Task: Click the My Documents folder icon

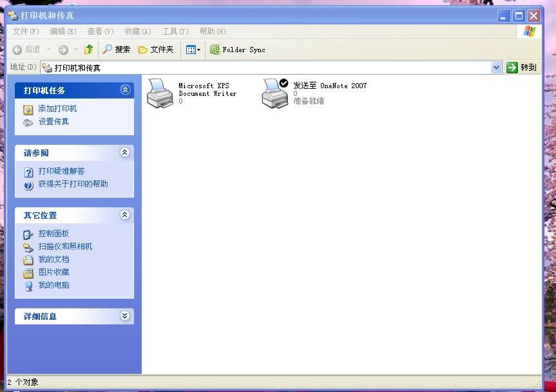Action: (x=28, y=261)
